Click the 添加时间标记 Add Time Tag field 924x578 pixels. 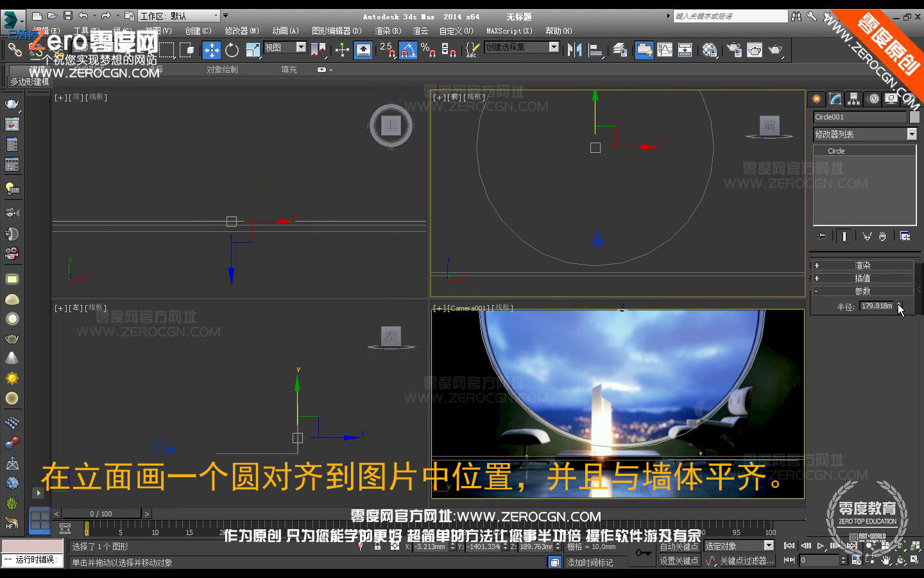point(597,563)
